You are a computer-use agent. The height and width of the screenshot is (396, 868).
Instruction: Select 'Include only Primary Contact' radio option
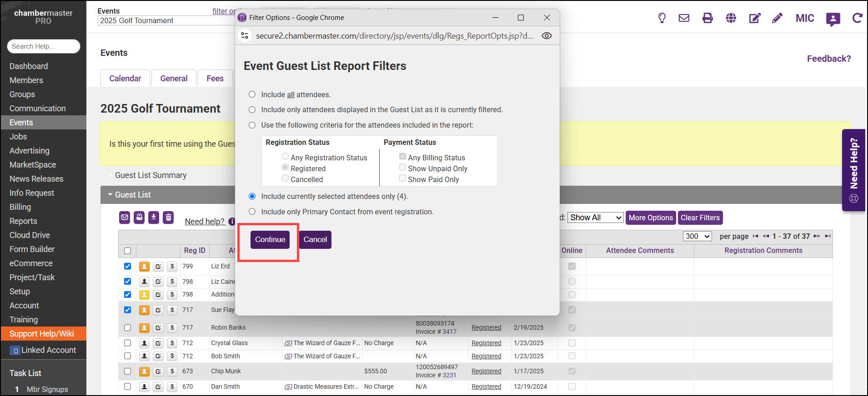click(x=252, y=212)
